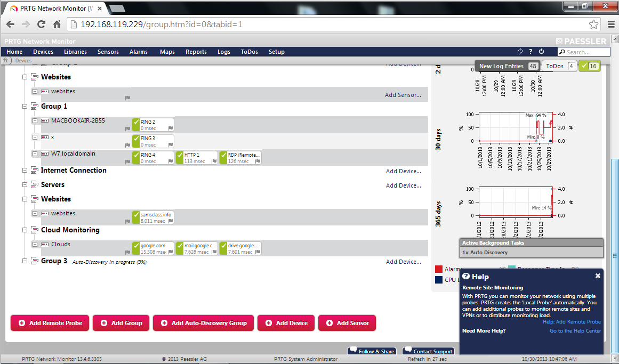Click the group icon beside Servers
619x364 pixels.
pyautogui.click(x=34, y=185)
